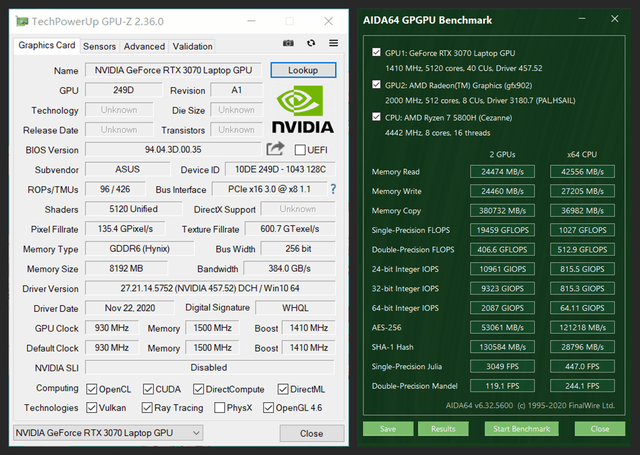Click the Driver Version field
The height and width of the screenshot is (455, 640).
(x=210, y=288)
